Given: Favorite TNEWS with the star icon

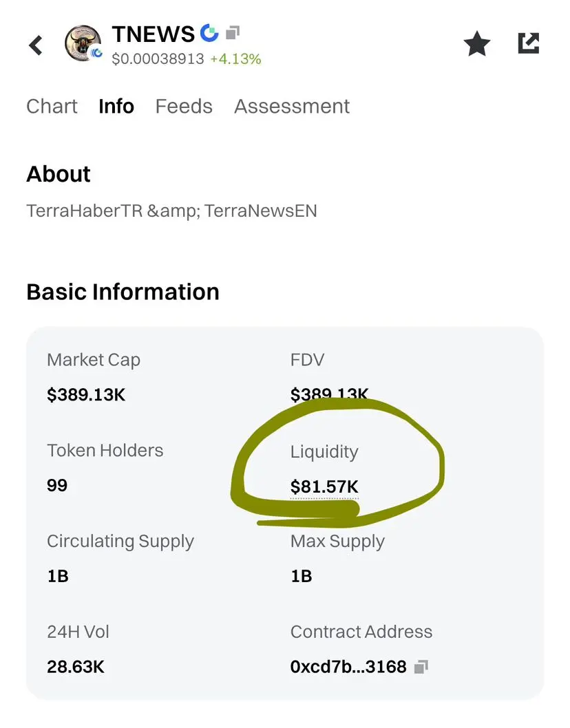Looking at the screenshot, I should click(476, 45).
